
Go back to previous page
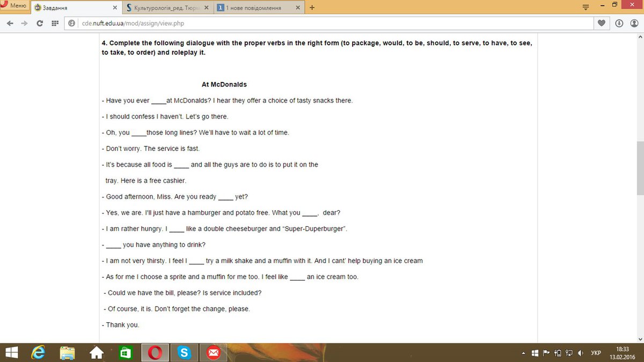tap(10, 24)
